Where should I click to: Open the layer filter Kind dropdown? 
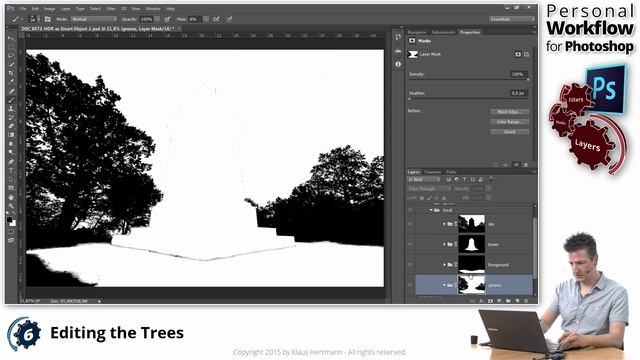[424, 180]
